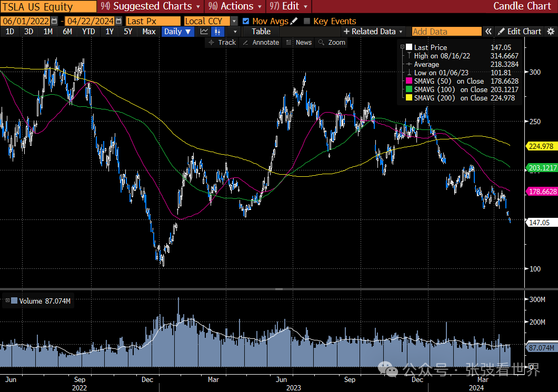
Task: Click the Candle Chart title text
Action: click(522, 6)
